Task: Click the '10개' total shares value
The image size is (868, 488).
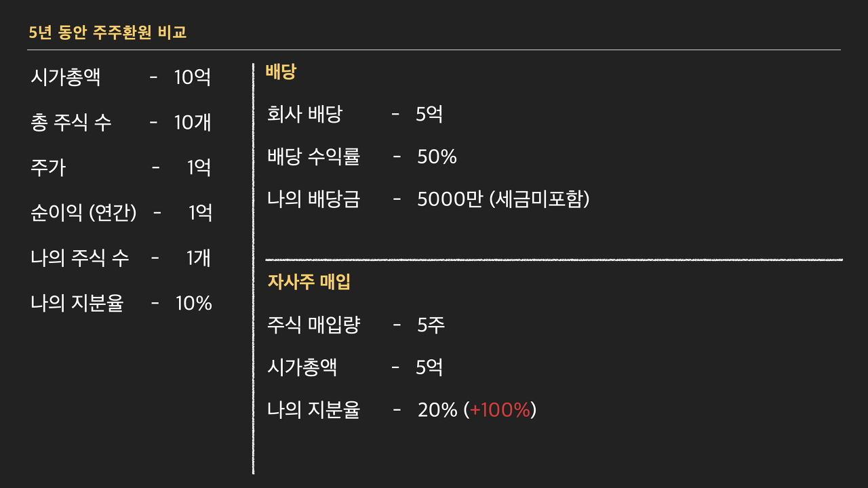Action: coord(193,123)
